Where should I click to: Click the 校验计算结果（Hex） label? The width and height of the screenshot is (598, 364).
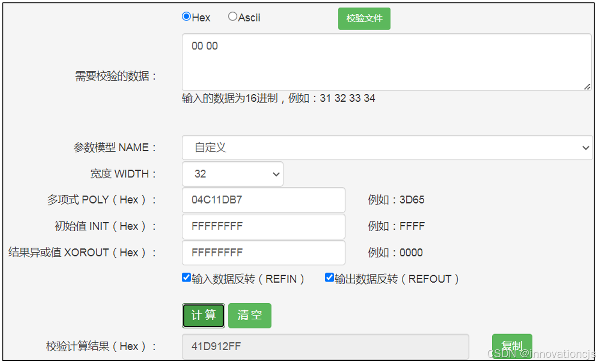pos(101,346)
